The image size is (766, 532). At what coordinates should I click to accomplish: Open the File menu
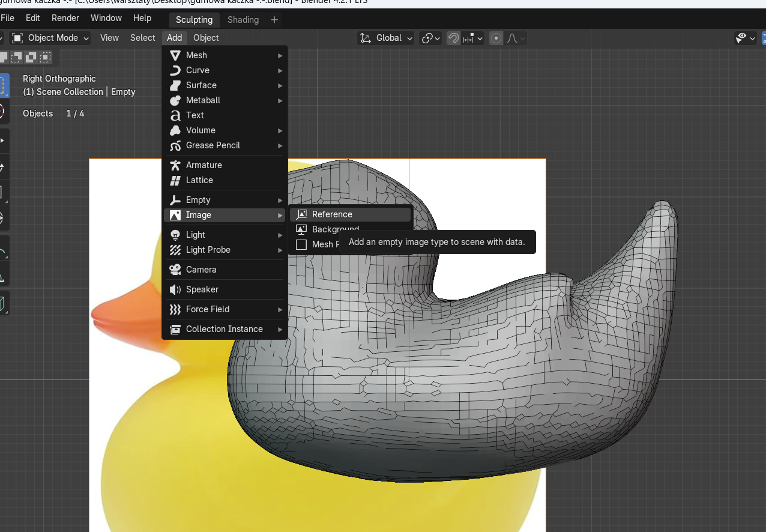(x=8, y=18)
